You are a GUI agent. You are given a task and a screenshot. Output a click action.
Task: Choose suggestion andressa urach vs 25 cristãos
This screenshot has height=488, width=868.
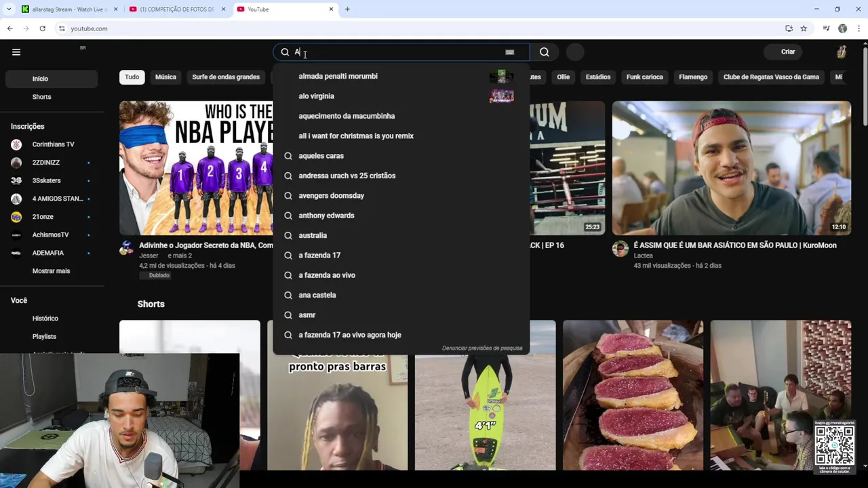[401, 176]
